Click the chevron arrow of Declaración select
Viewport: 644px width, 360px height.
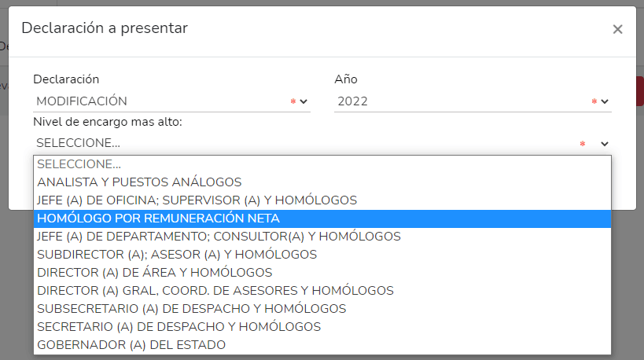[x=304, y=101]
